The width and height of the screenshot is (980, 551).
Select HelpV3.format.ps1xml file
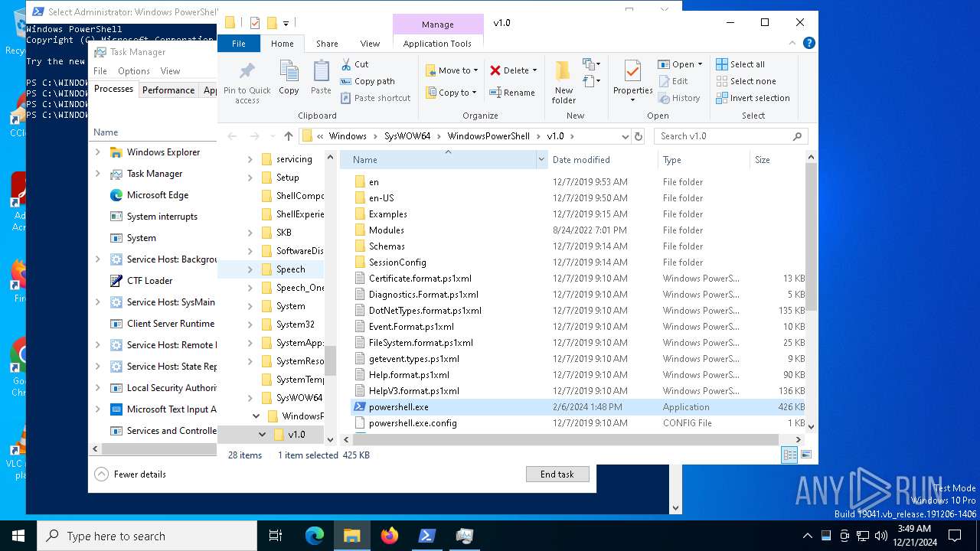point(413,391)
